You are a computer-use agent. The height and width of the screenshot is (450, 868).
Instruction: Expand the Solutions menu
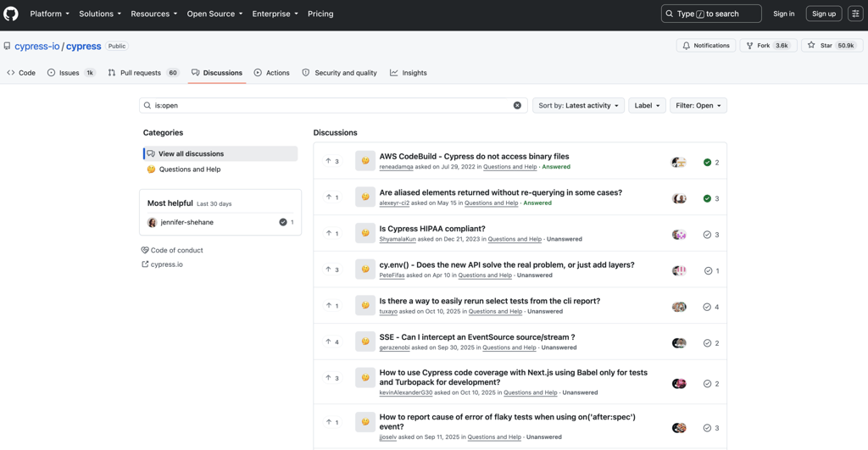(100, 14)
